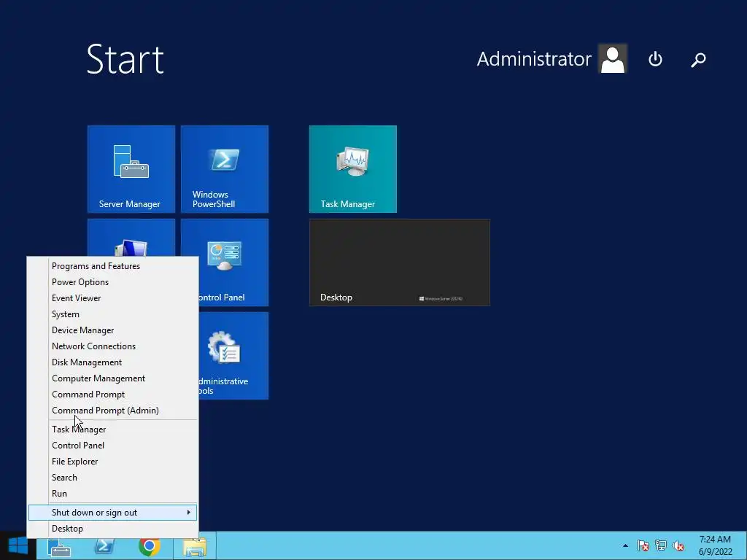This screenshot has height=560, width=747.
Task: Choose Network Connections menu entry
Action: point(113,346)
